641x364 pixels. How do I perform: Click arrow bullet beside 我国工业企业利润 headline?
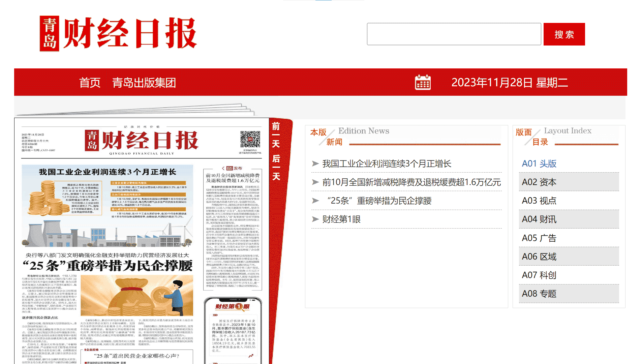pyautogui.click(x=315, y=164)
